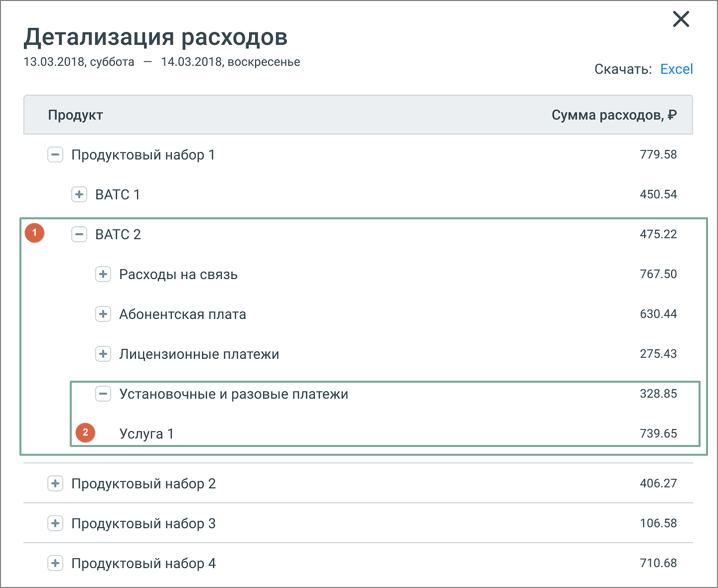This screenshot has width=718, height=588.
Task: Click Установочные и разовые платежи label
Action: (234, 394)
